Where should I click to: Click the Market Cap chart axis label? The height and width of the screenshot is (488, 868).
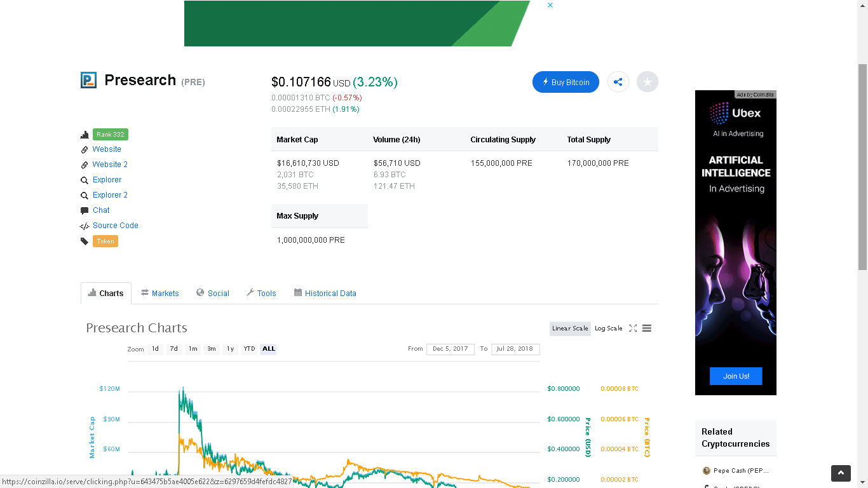92,437
